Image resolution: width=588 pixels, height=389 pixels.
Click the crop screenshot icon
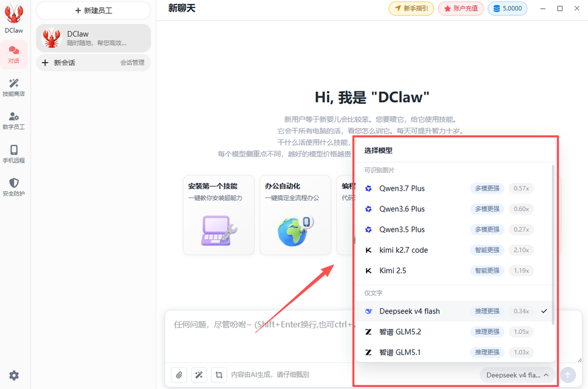(x=219, y=375)
